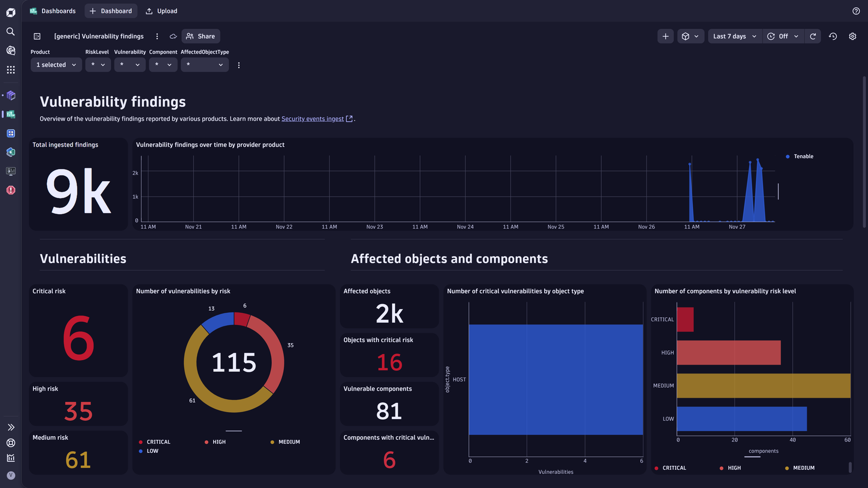This screenshot has height=488, width=868.
Task: Toggle LOW in donut chart legend
Action: click(x=149, y=451)
